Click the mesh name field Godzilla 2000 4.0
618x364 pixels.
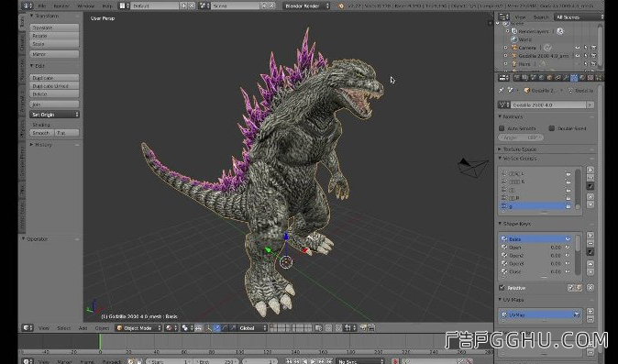pyautogui.click(x=548, y=105)
